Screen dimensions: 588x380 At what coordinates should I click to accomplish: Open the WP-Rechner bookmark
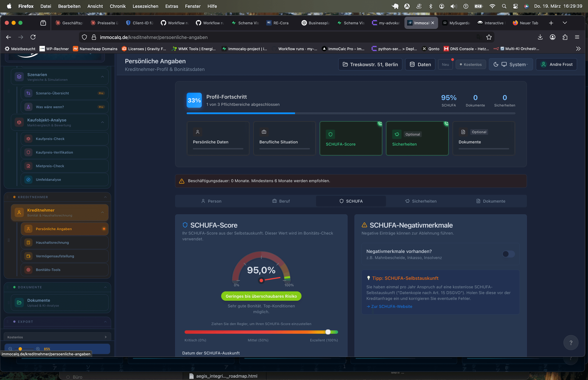click(54, 49)
